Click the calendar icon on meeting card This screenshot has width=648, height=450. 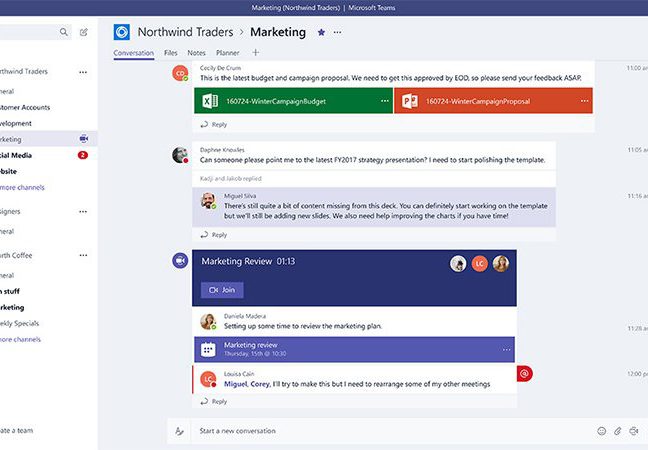208,350
